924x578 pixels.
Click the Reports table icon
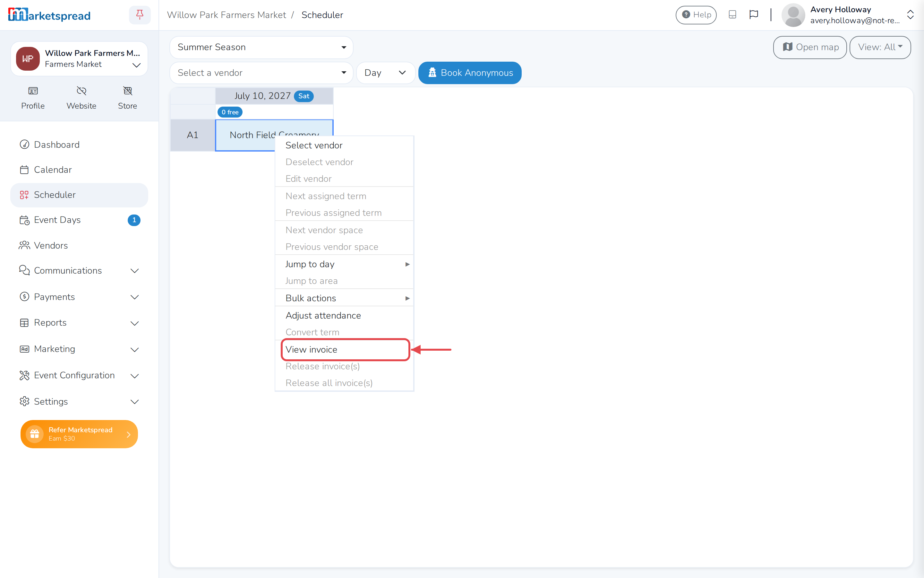(24, 323)
